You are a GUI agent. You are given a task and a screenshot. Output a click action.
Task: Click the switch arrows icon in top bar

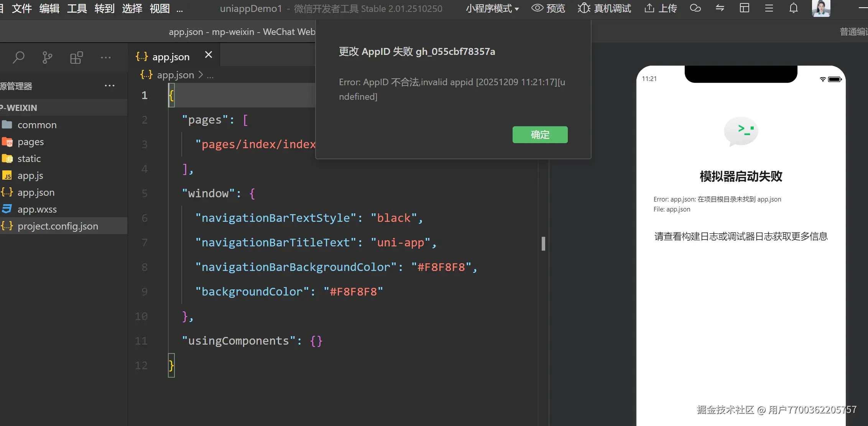pyautogui.click(x=720, y=8)
